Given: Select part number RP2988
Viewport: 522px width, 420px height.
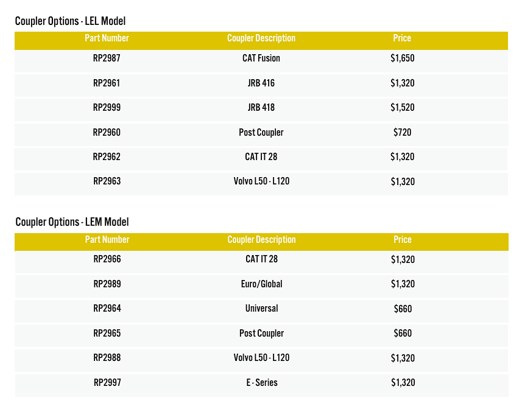Looking at the screenshot, I should (107, 358).
